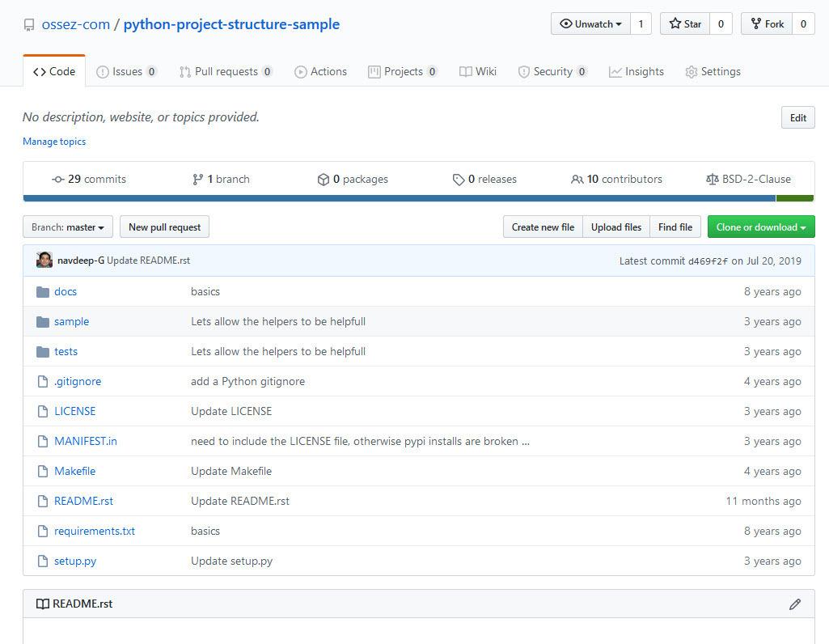829x644 pixels.
Task: Click the language breakdown color bar
Action: click(418, 198)
